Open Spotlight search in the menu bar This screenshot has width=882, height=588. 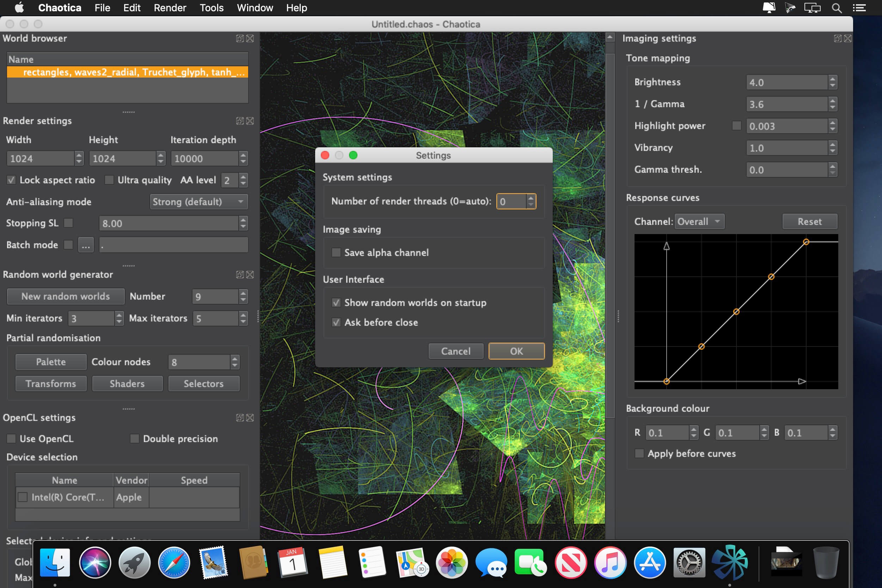[x=837, y=8]
